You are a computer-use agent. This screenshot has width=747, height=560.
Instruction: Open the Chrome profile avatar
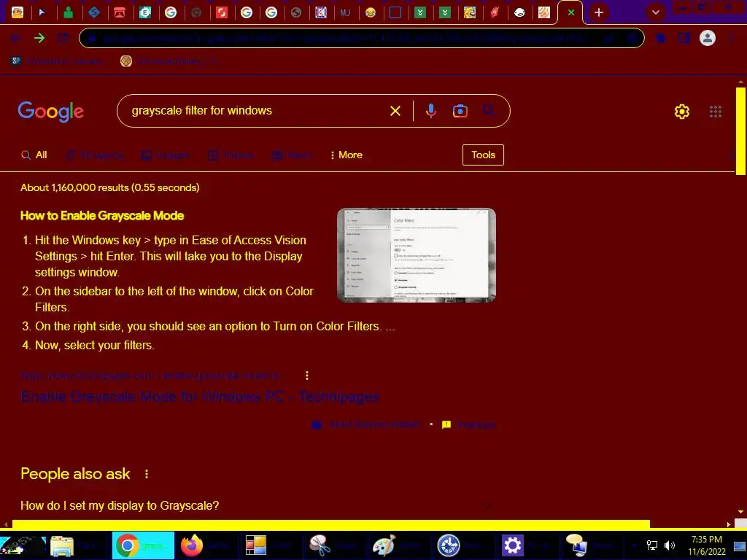707,38
